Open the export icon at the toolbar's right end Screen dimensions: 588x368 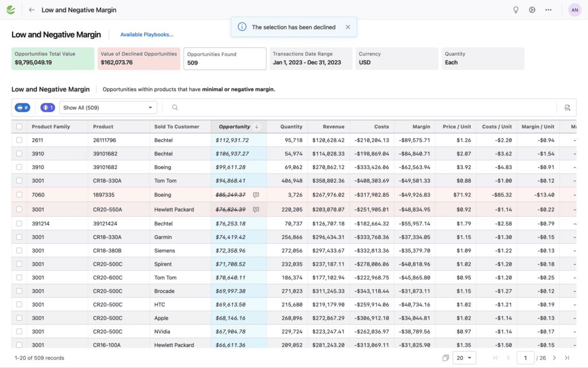click(567, 108)
